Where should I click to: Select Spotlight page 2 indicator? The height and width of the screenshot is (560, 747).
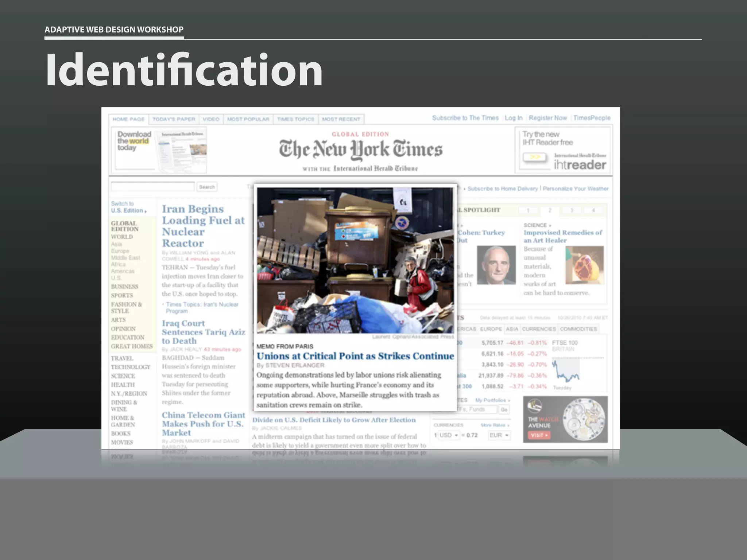click(x=550, y=210)
